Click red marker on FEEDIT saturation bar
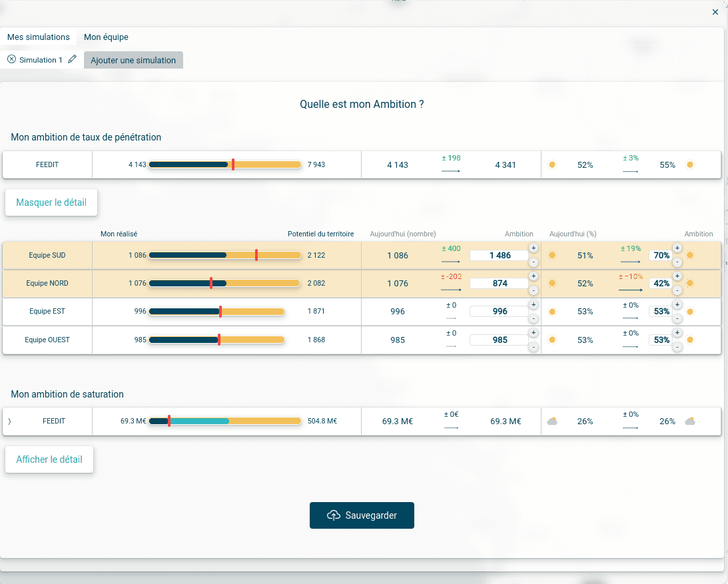Image resolution: width=728 pixels, height=584 pixels. pyautogui.click(x=169, y=421)
